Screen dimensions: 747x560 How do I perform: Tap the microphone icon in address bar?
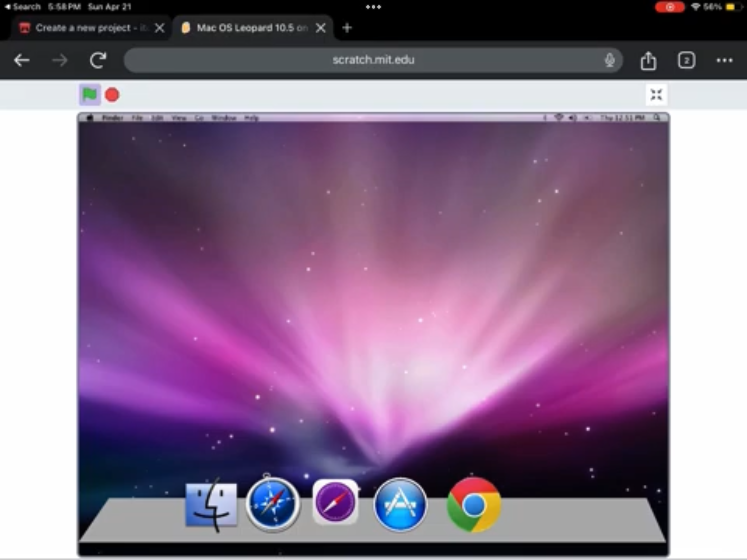[609, 60]
